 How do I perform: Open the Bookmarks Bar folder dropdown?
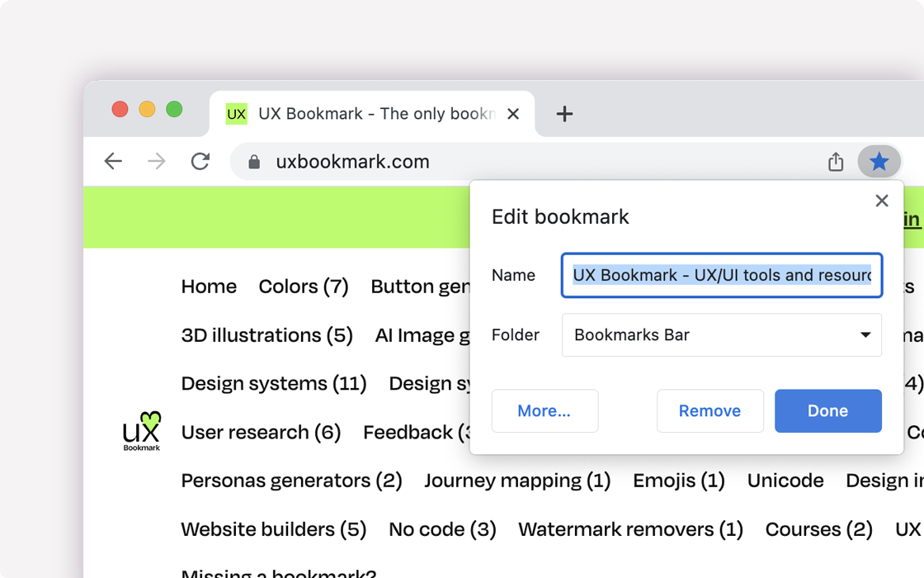click(721, 335)
